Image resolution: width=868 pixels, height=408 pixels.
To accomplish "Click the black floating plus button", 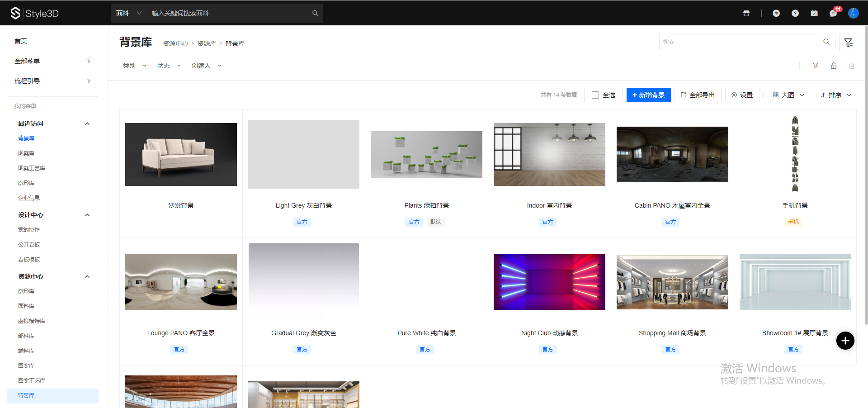I will click(845, 341).
